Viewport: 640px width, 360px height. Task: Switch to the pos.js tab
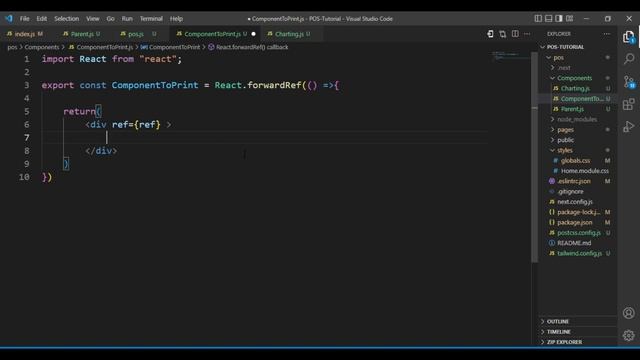pos(138,34)
